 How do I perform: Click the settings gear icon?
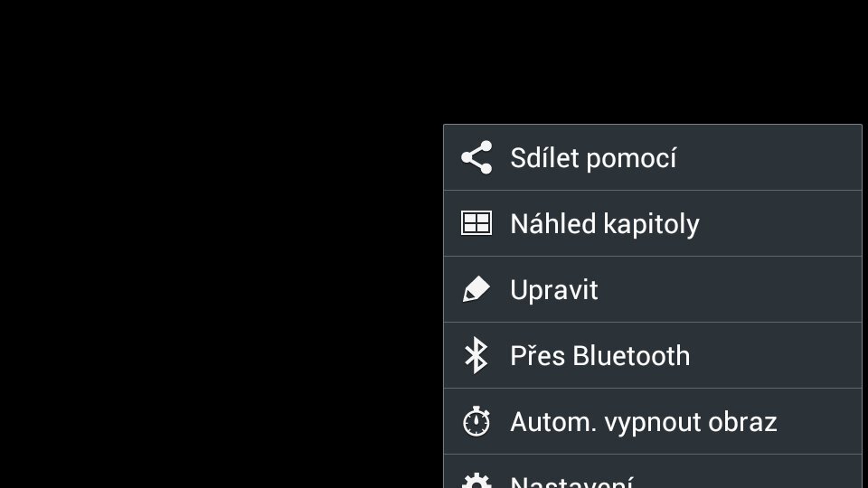tap(476, 482)
